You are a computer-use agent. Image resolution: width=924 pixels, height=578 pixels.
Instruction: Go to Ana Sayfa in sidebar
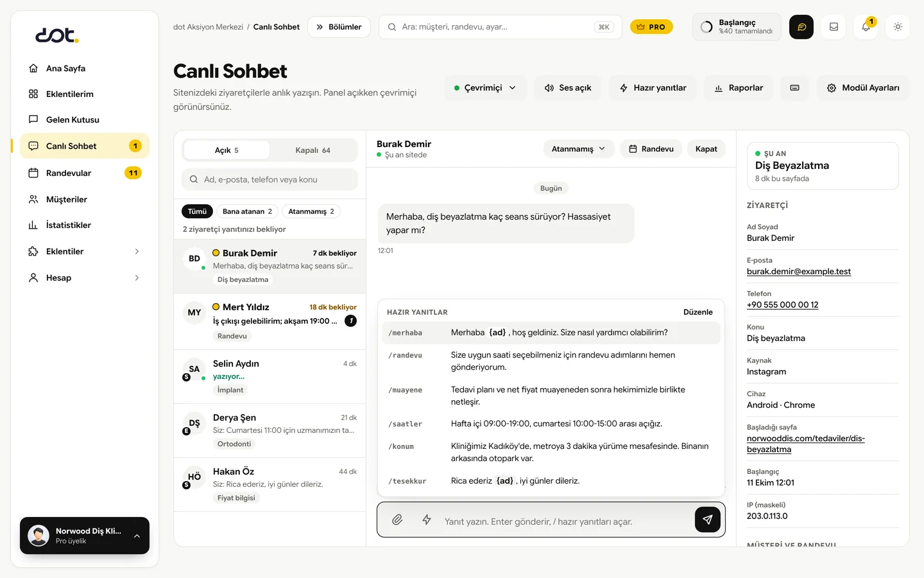click(85, 68)
